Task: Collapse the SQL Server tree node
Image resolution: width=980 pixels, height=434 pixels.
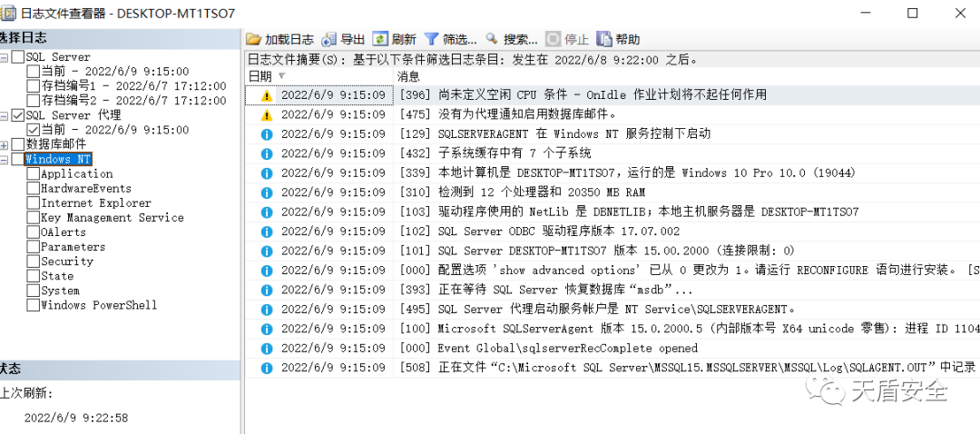Action: [x=5, y=57]
